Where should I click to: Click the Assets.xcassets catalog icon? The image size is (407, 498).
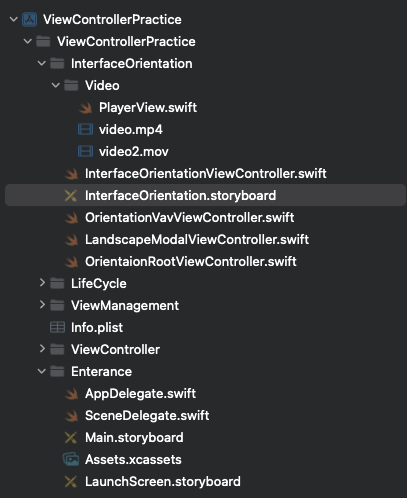[71, 459]
